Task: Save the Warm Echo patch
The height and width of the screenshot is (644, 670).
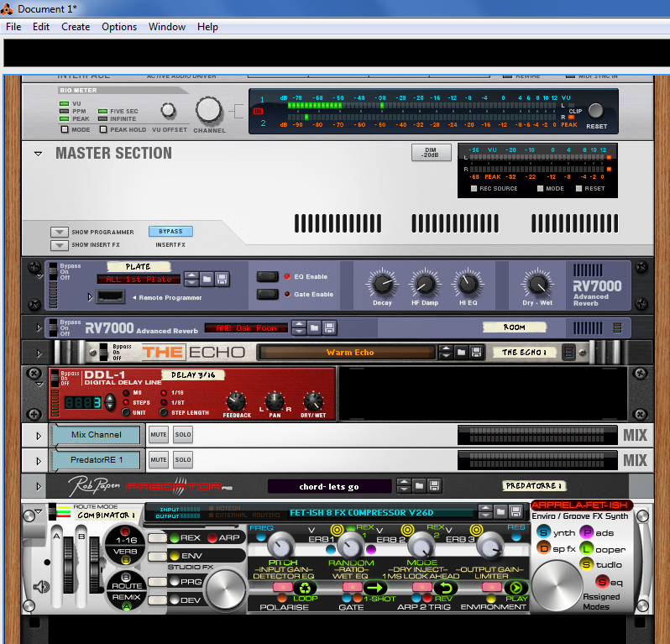Action: coord(476,353)
